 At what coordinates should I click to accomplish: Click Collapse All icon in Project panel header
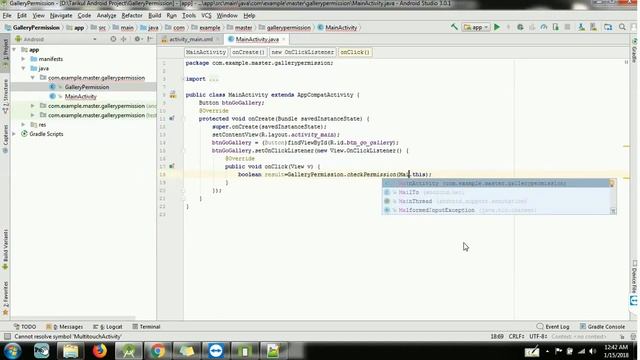coord(123,39)
